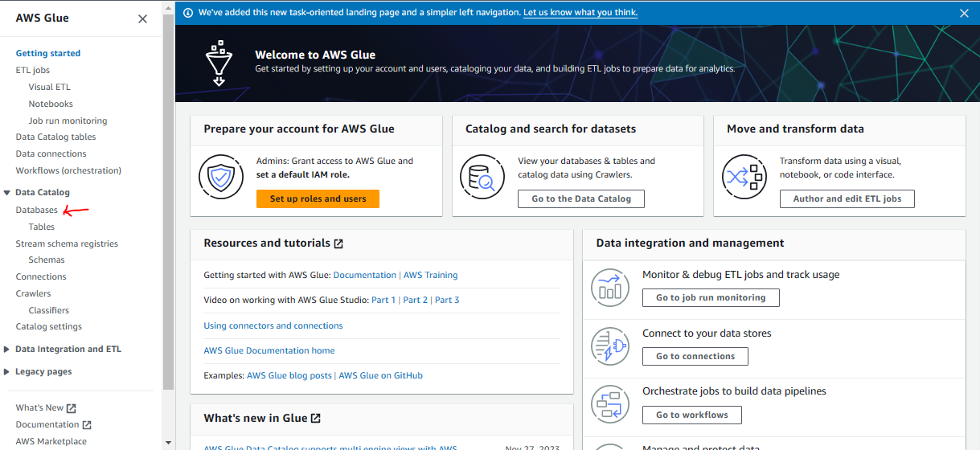Click Go to connections button
The width and height of the screenshot is (980, 450).
695,356
